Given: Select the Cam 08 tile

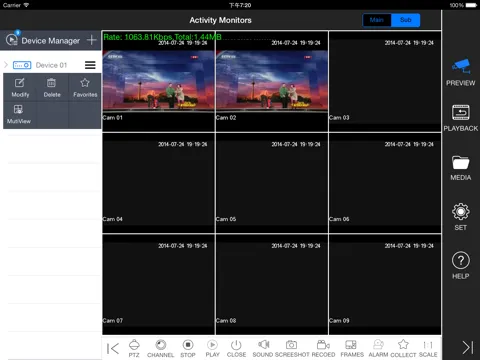Looking at the screenshot, I should click(272, 284).
